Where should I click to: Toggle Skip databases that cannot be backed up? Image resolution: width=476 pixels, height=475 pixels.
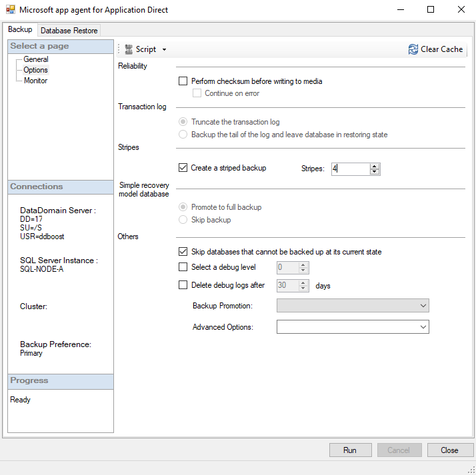click(x=183, y=252)
